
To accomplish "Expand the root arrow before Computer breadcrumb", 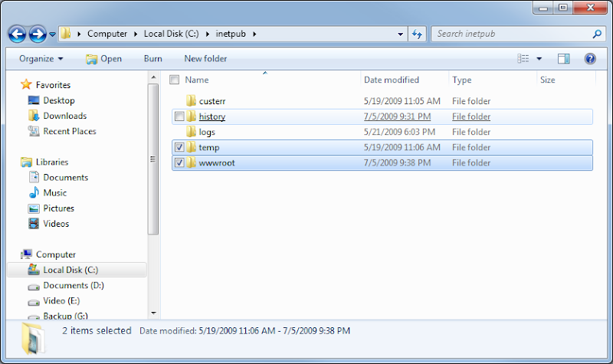I will tap(79, 34).
